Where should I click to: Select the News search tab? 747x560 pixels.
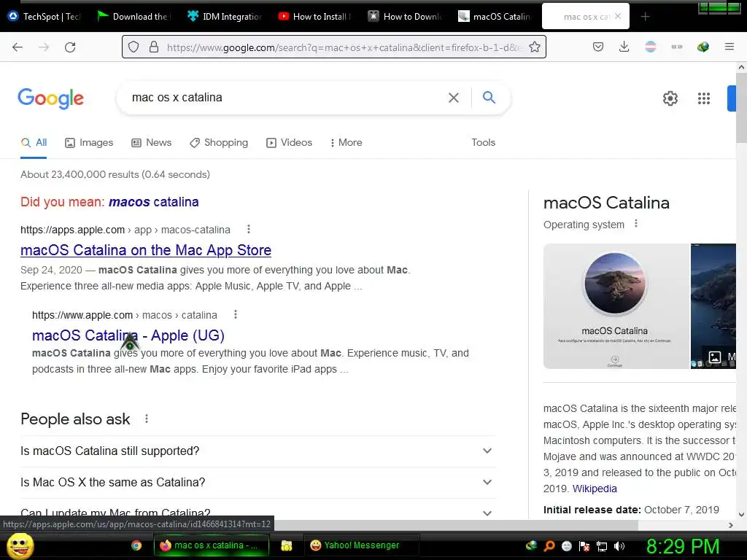[152, 142]
